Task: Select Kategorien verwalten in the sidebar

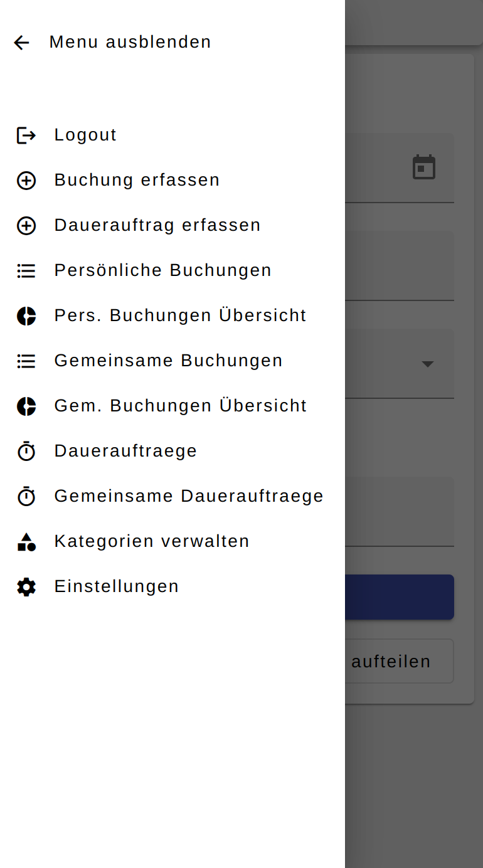Action: (151, 541)
